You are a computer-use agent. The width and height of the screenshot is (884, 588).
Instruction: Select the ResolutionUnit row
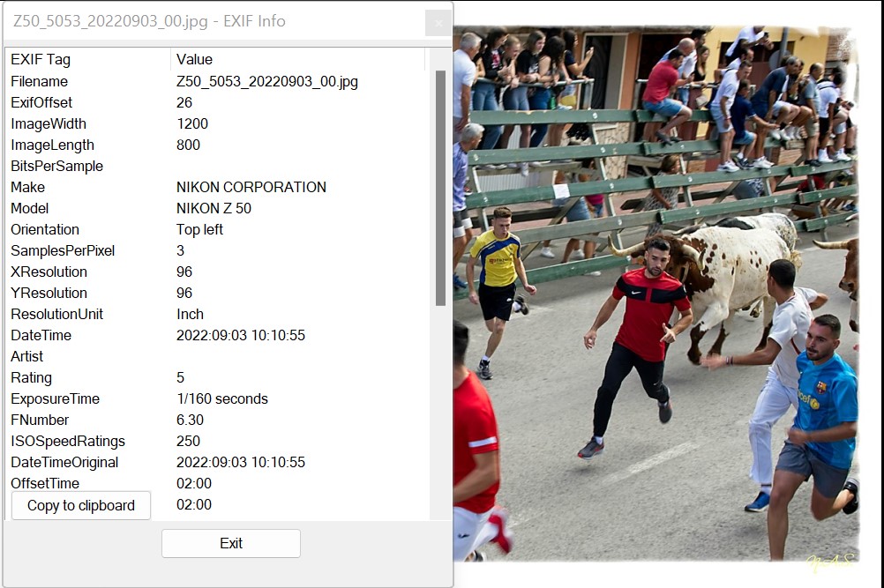(x=216, y=314)
